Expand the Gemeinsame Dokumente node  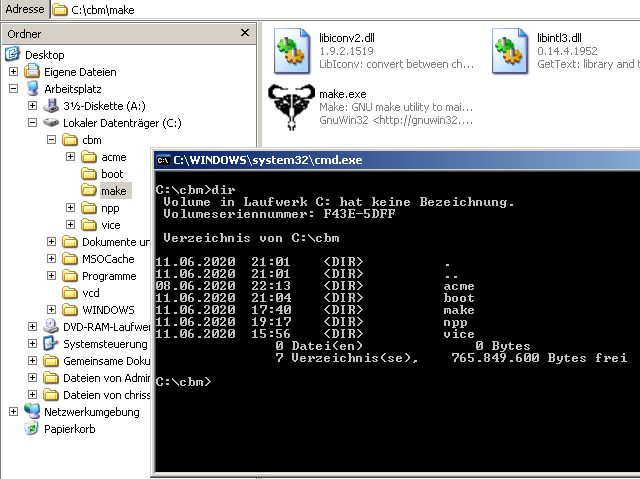(x=32, y=361)
